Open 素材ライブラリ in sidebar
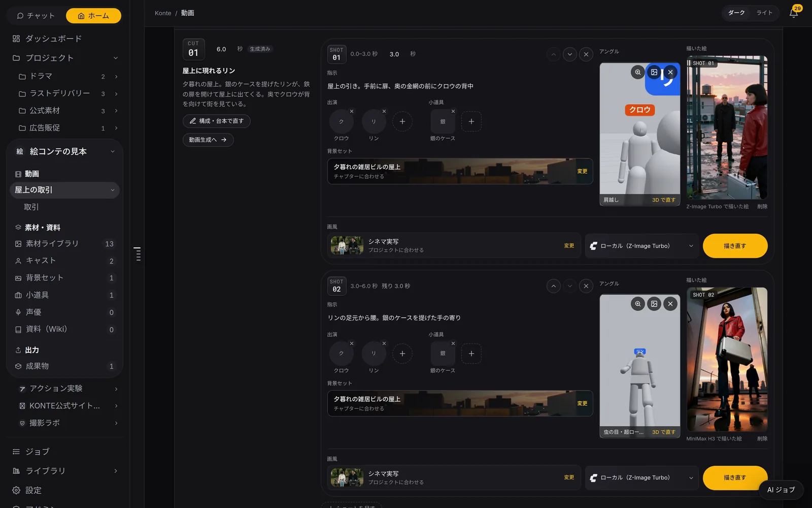 coord(64,244)
